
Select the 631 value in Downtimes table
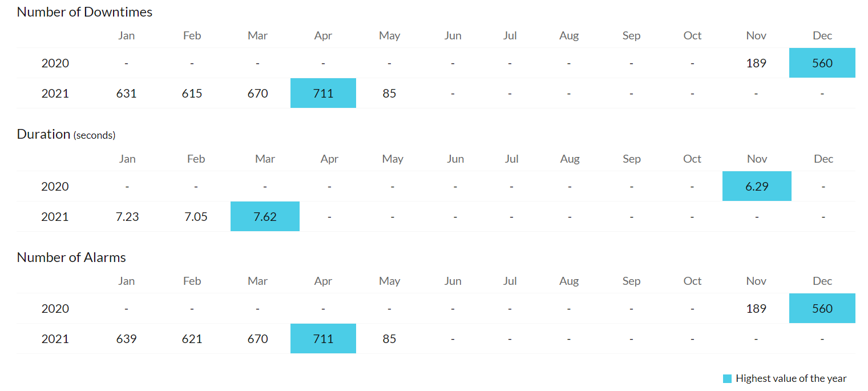tap(126, 93)
